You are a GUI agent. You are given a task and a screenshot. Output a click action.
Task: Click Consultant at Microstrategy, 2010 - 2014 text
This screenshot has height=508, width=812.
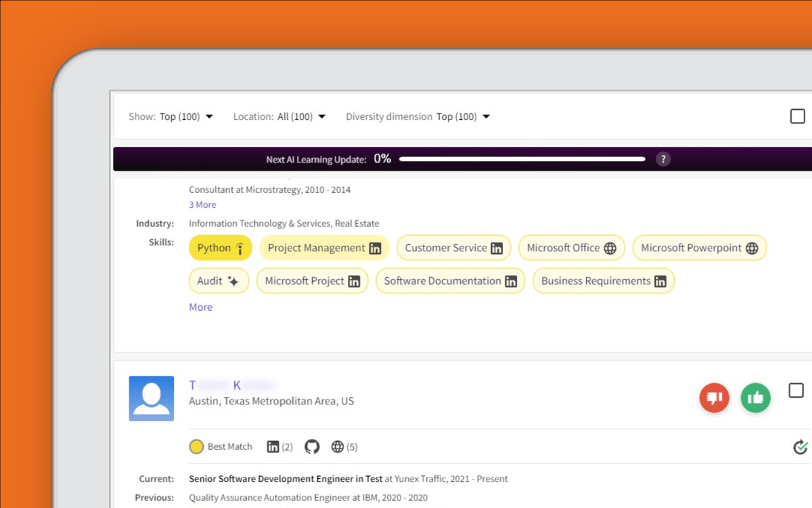click(x=270, y=190)
